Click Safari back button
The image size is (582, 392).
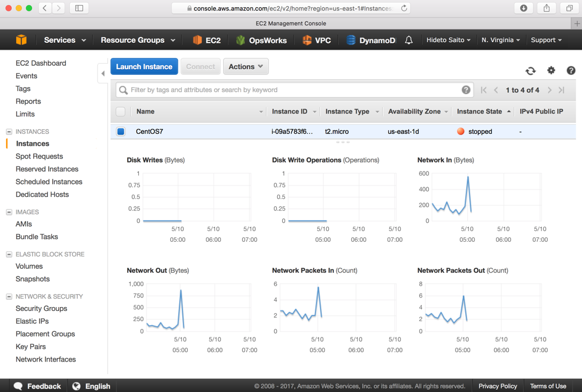click(44, 8)
